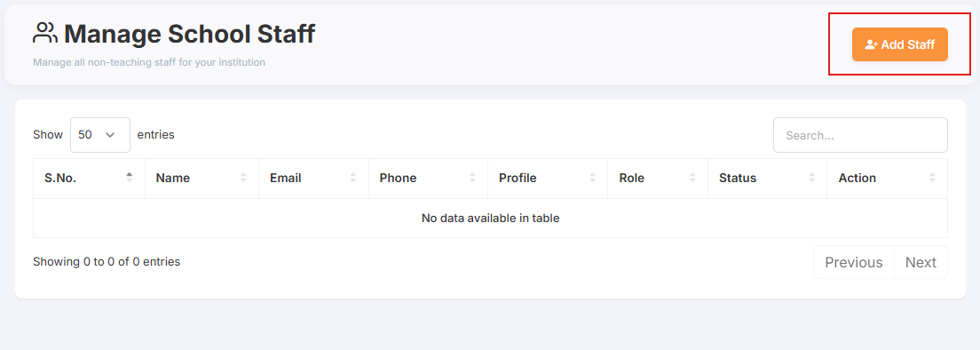Click sort arrows in Action column
Screen dimensions: 980x350
click(932, 179)
